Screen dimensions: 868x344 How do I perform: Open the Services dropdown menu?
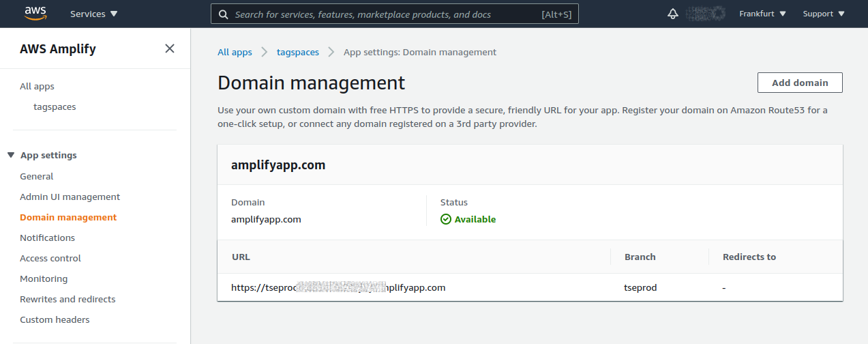[94, 14]
